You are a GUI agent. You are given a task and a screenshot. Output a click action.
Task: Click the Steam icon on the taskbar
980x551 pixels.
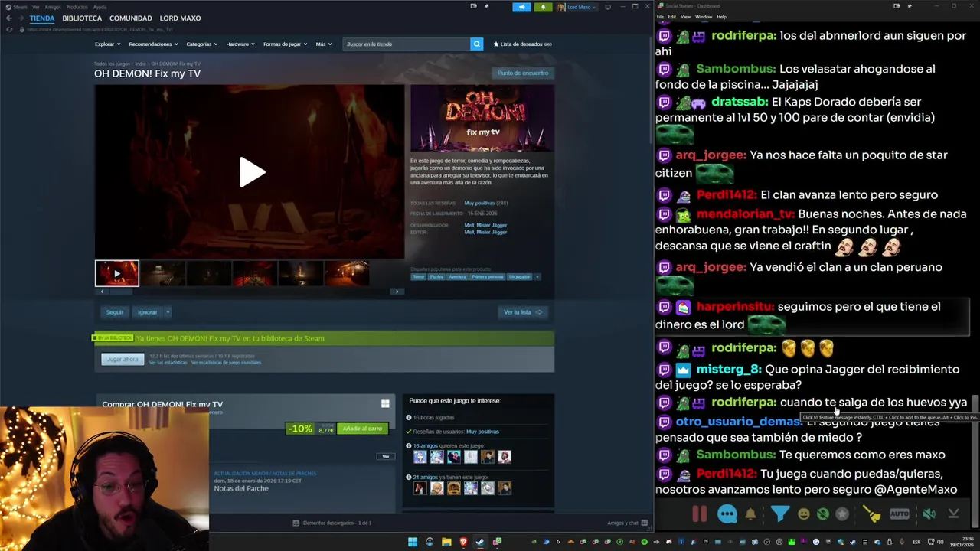point(480,543)
